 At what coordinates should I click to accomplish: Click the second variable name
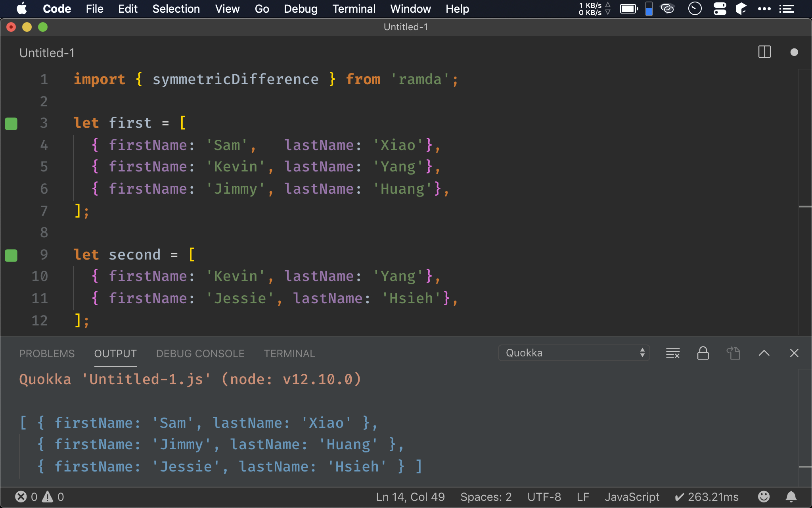[135, 255]
